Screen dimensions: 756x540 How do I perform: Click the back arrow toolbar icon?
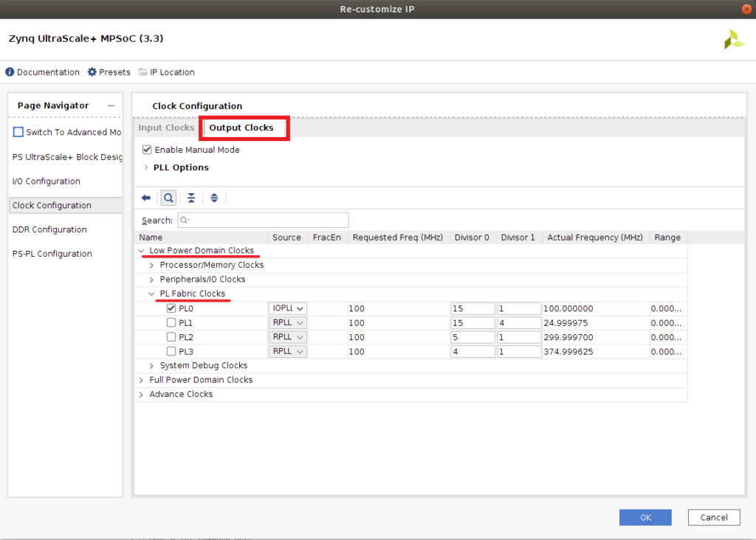146,198
